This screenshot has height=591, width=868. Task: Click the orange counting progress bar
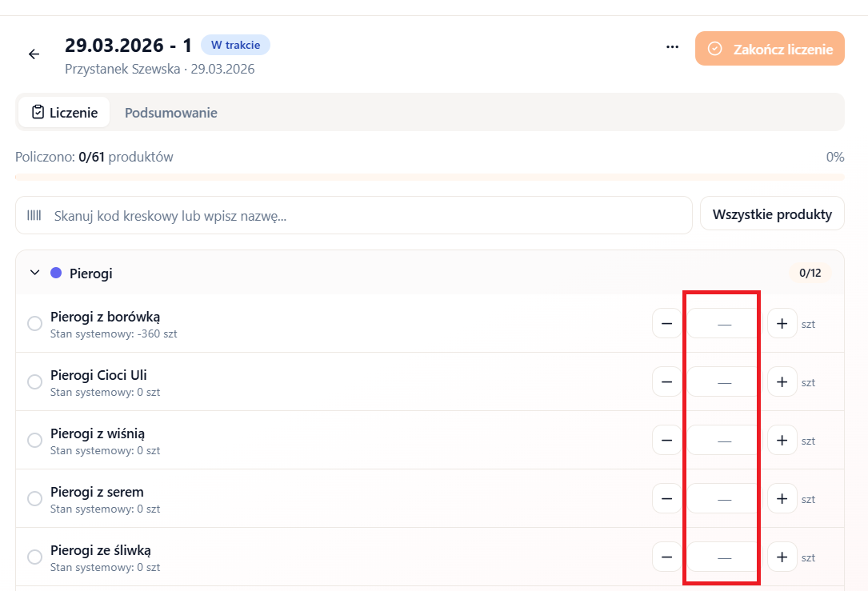[430, 177]
